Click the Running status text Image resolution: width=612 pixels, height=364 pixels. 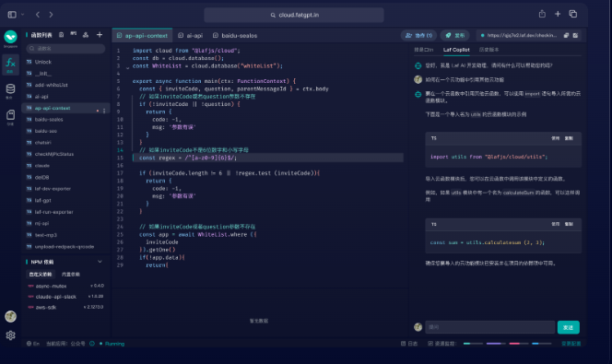coord(114,344)
